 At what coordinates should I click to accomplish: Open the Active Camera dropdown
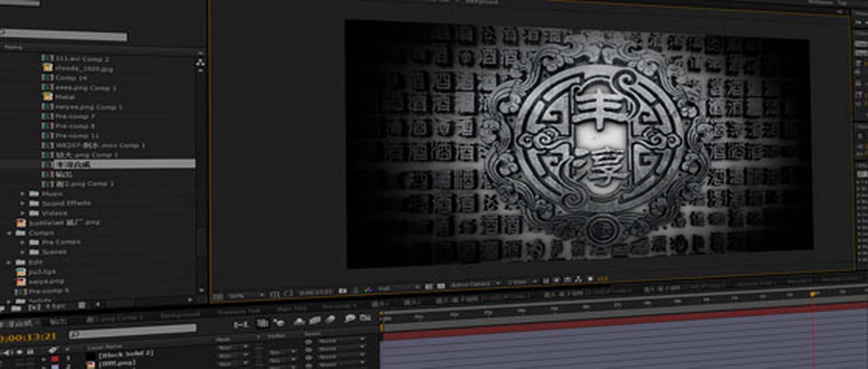coord(475,284)
